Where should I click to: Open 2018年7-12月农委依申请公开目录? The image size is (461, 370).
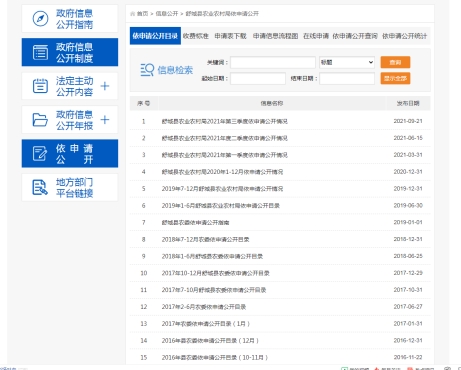(205, 239)
